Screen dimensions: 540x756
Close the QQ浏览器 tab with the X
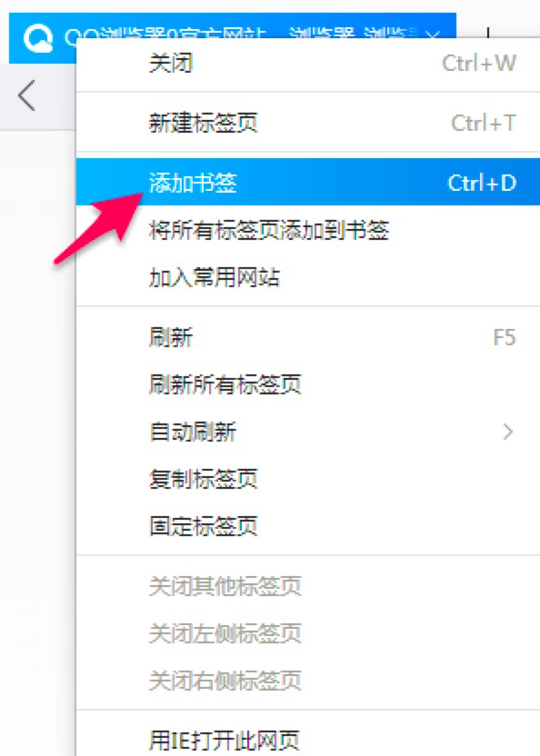[x=433, y=35]
